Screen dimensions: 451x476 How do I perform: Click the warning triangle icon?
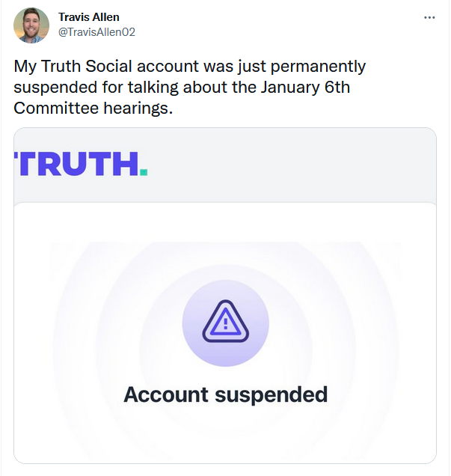225,323
